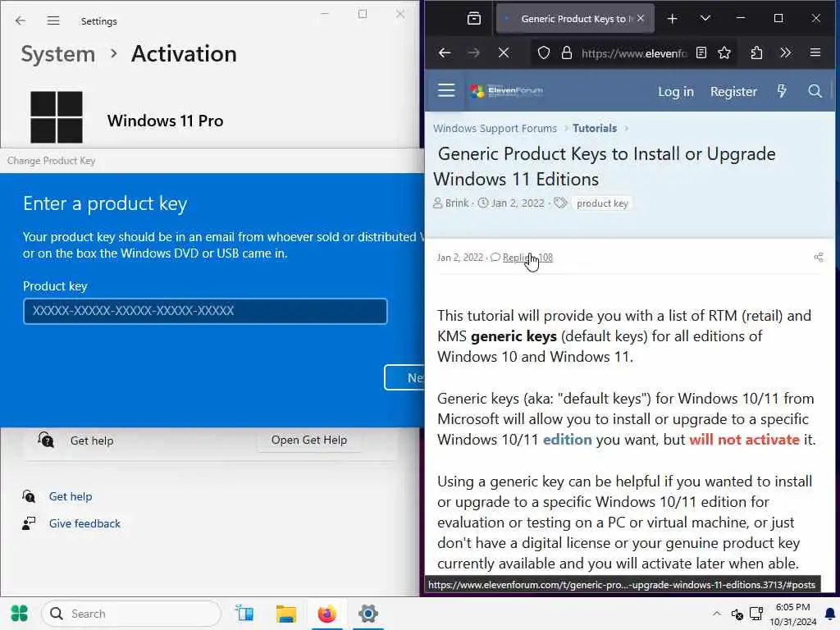Click System in the Settings breadcrumb

pyautogui.click(x=58, y=54)
